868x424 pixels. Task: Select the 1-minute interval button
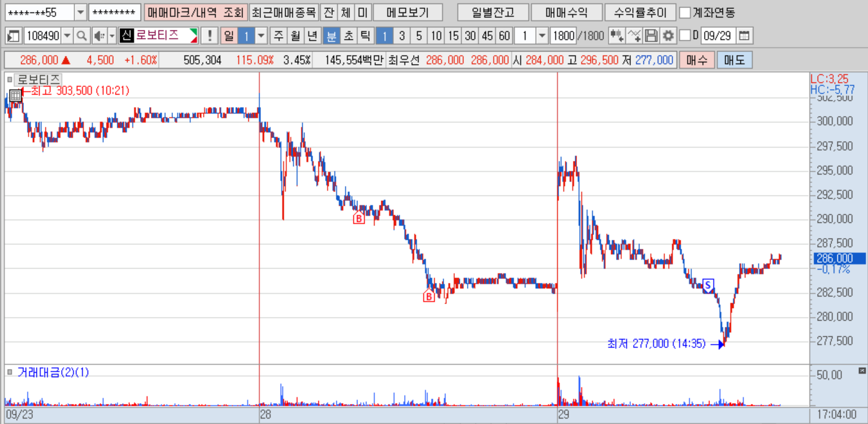coord(384,36)
